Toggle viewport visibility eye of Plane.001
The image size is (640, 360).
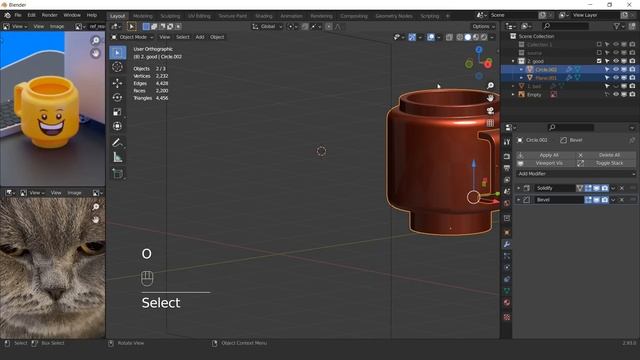[x=616, y=78]
